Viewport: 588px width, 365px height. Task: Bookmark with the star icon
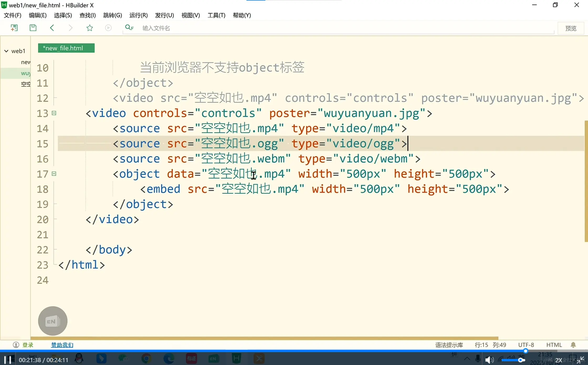90,28
